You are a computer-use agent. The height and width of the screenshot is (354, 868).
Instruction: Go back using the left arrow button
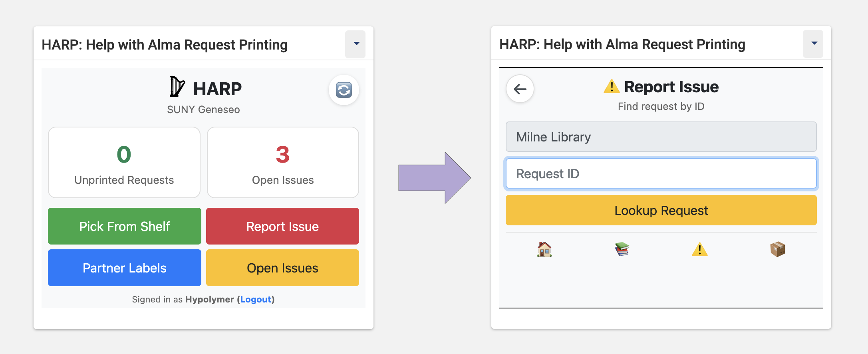520,89
